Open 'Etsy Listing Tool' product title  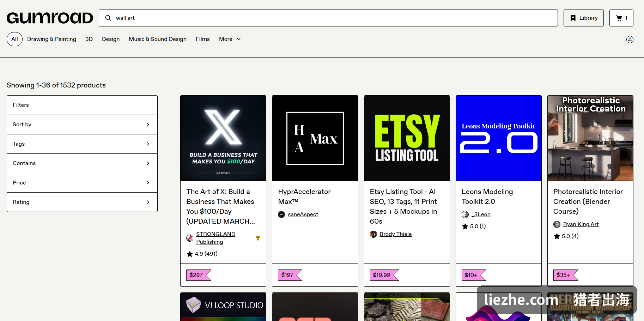pyautogui.click(x=403, y=206)
